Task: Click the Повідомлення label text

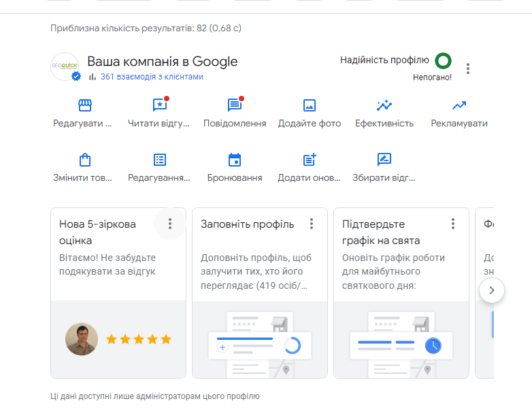Action: tap(235, 124)
